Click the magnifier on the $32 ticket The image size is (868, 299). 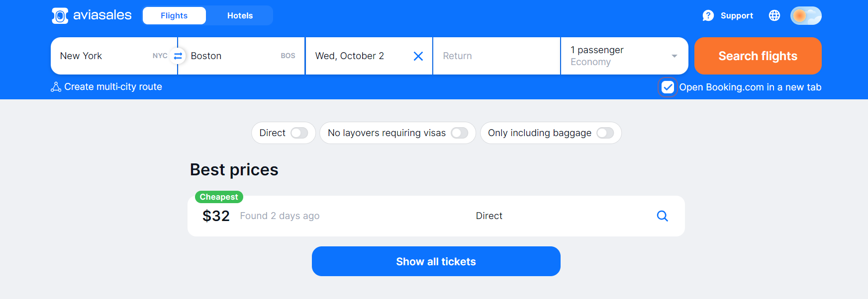coord(662,216)
